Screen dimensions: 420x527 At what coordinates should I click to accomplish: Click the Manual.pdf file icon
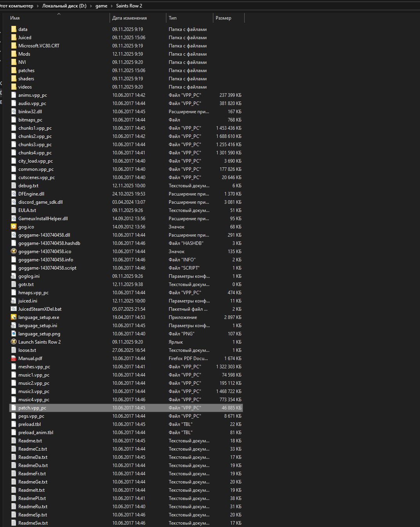(14, 359)
